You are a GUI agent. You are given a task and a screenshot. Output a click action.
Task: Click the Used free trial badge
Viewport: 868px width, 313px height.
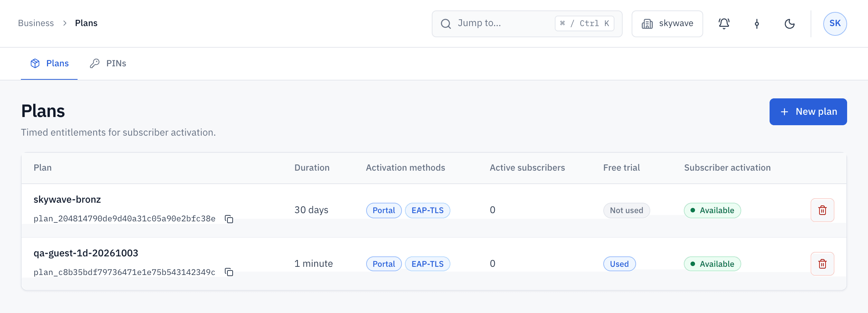619,264
